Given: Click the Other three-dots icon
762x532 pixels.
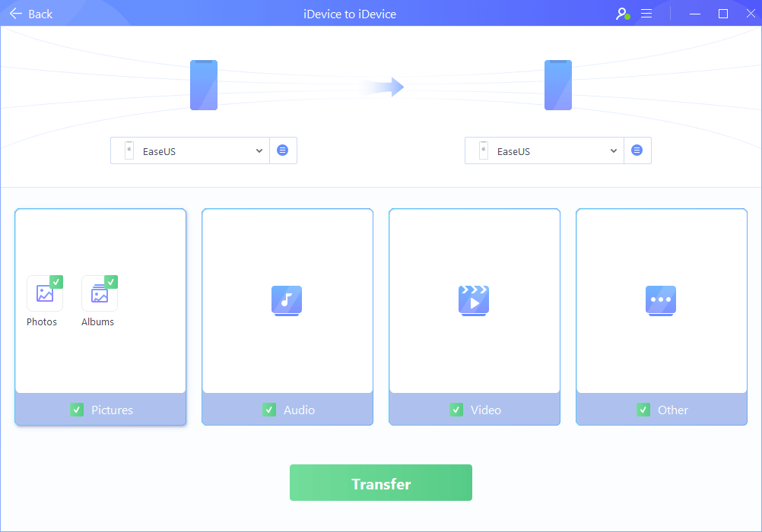Looking at the screenshot, I should [x=661, y=301].
